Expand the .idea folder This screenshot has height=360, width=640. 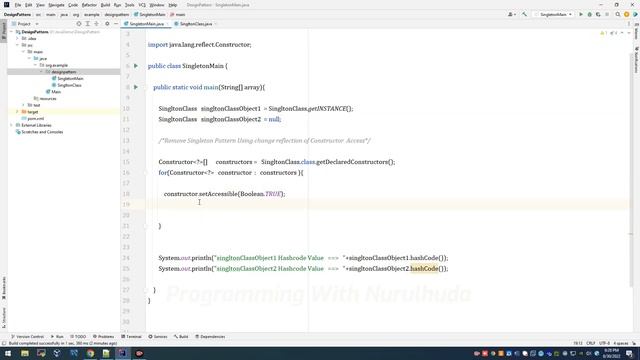pyautogui.click(x=18, y=38)
